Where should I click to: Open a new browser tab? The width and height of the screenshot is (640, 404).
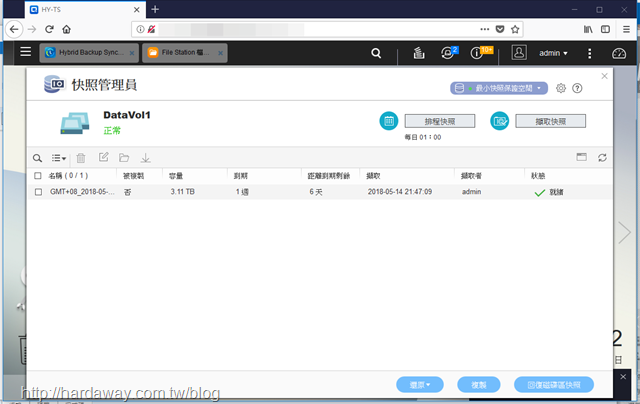(x=155, y=9)
